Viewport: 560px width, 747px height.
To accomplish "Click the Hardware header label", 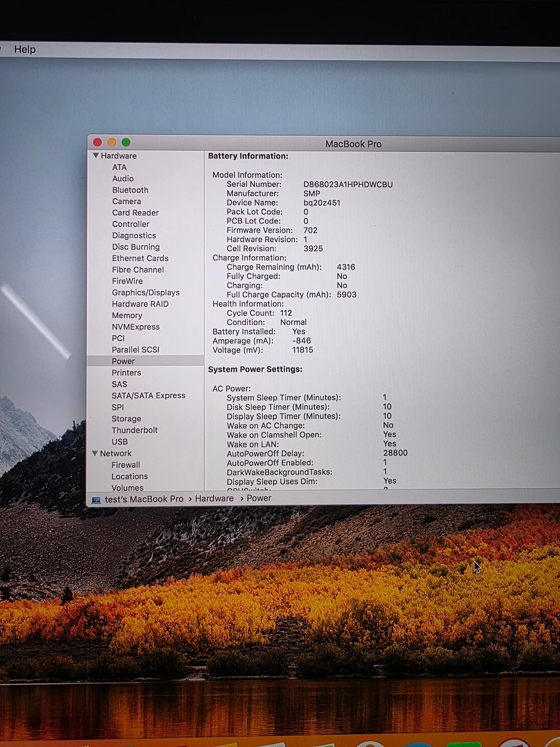I will coord(119,156).
